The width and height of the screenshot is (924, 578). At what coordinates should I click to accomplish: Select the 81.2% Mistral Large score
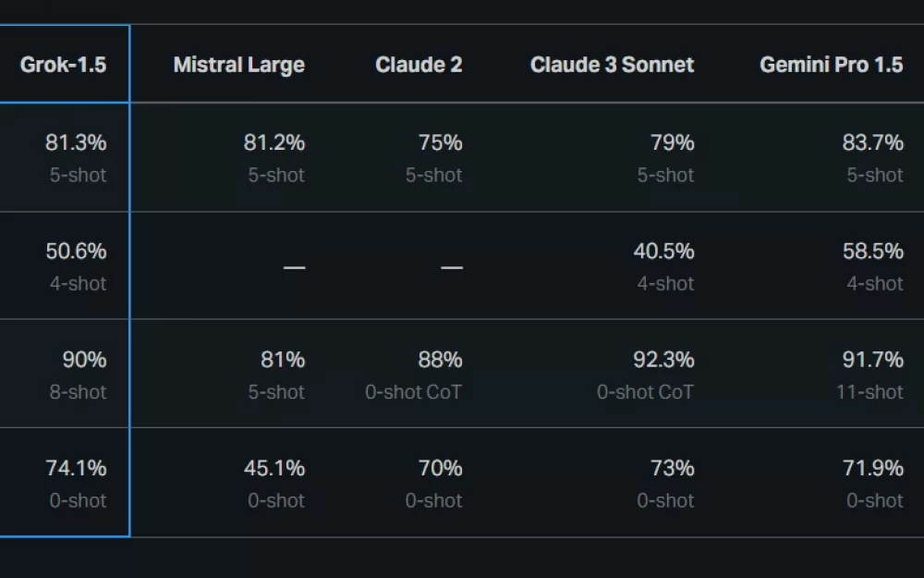point(274,142)
